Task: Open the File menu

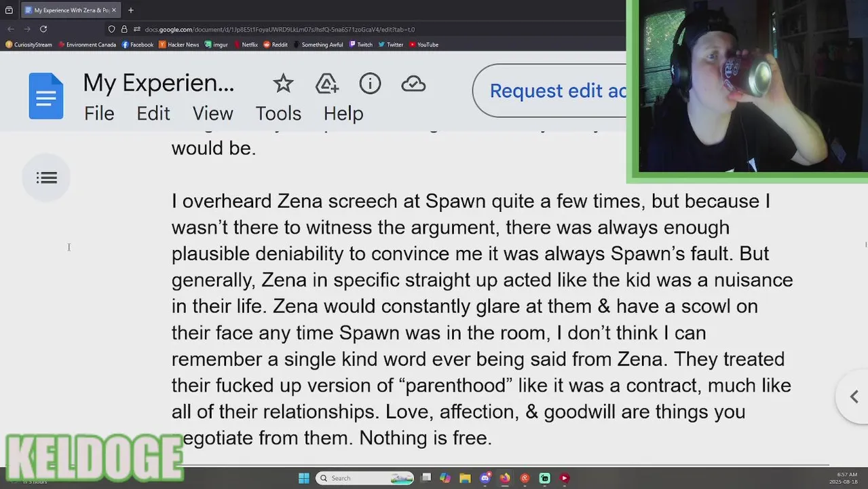Action: (99, 113)
